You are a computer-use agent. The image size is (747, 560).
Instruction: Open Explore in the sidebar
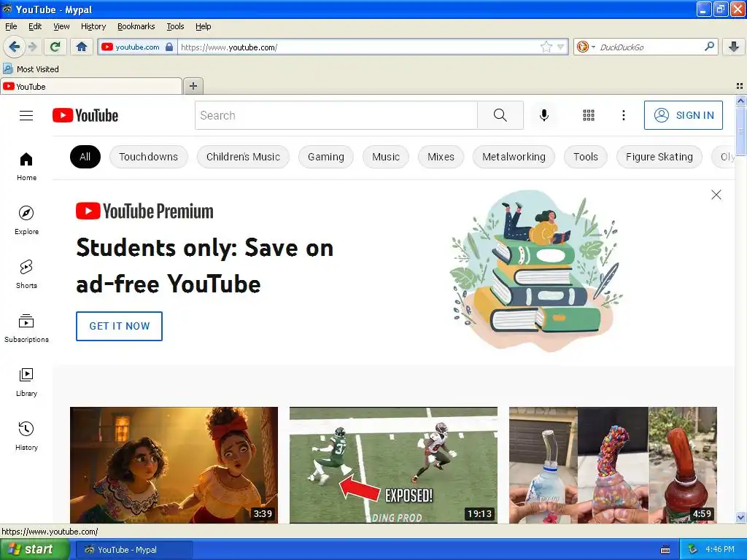(x=26, y=220)
